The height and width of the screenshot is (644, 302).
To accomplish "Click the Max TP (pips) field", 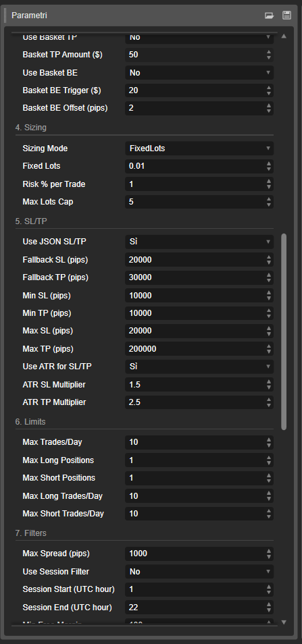I will (x=199, y=349).
